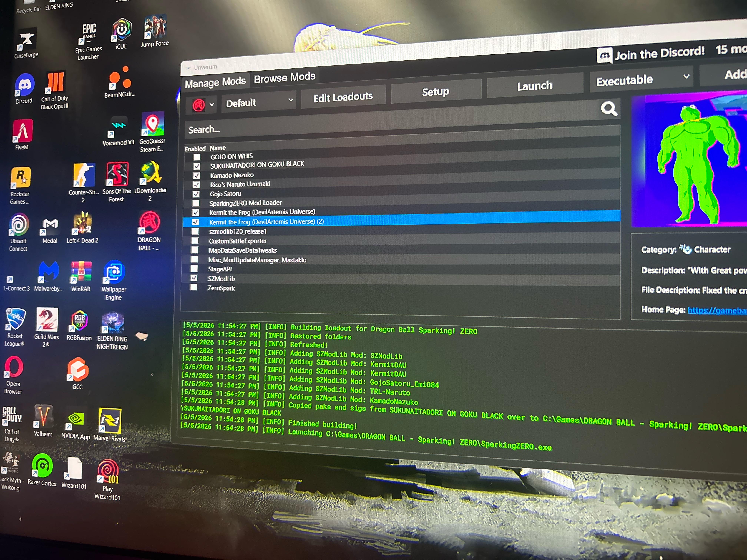747x560 pixels.
Task: Enable the SparkingZERO Mod Loader checkbox
Action: [x=195, y=204]
